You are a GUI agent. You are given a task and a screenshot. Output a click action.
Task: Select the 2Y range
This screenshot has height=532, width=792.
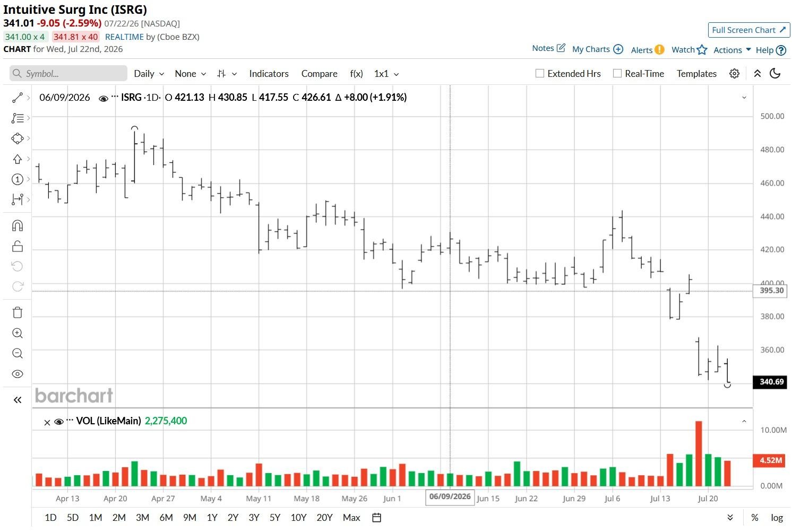[233, 518]
